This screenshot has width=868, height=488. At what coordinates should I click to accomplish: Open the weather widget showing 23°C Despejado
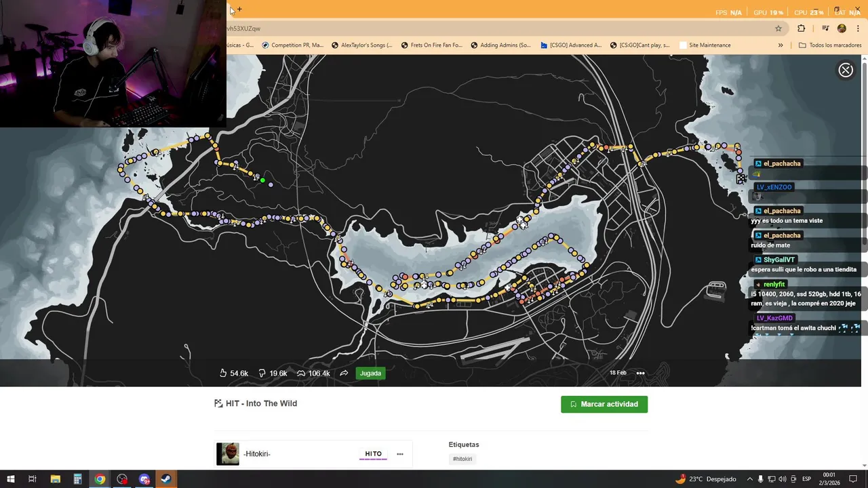705,479
